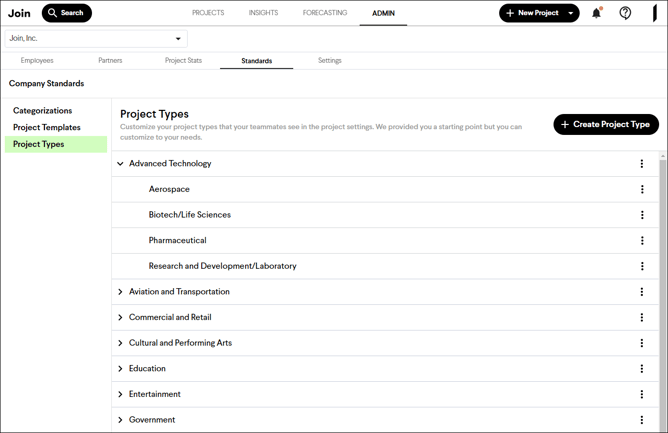Viewport: 668px width, 433px height.
Task: Click the scrollbar up arrow
Action: pyautogui.click(x=662, y=156)
